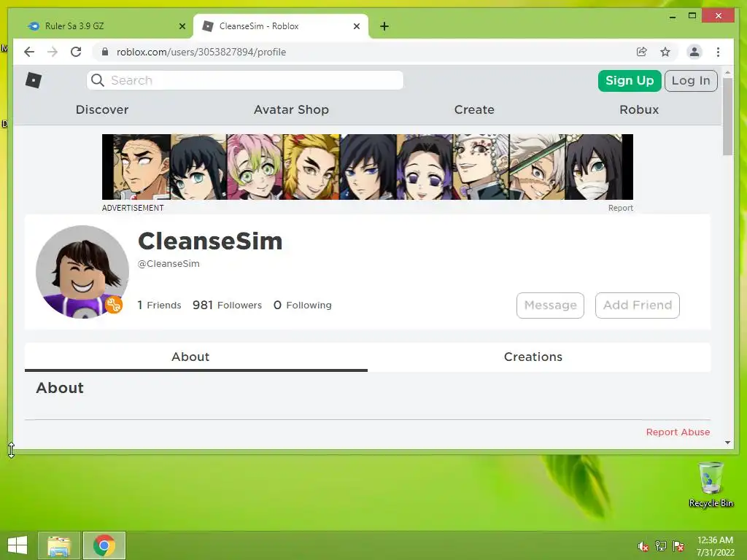Viewport: 747px width, 560px height.
Task: Open File Explorer from the taskbar
Action: pos(59,545)
